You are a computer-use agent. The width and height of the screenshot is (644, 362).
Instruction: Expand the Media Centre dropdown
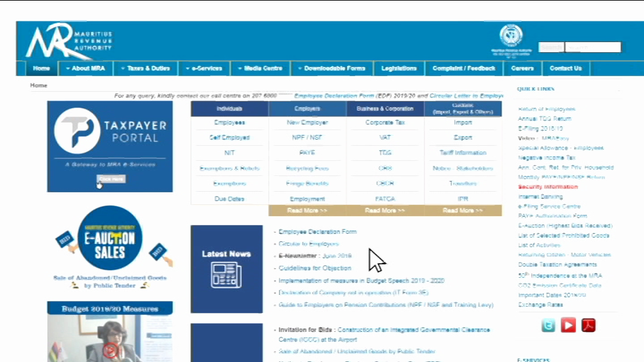point(260,69)
